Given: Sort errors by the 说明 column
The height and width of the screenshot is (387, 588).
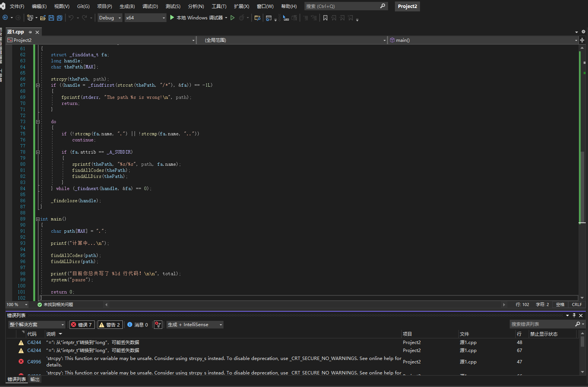Looking at the screenshot, I should click(x=51, y=334).
